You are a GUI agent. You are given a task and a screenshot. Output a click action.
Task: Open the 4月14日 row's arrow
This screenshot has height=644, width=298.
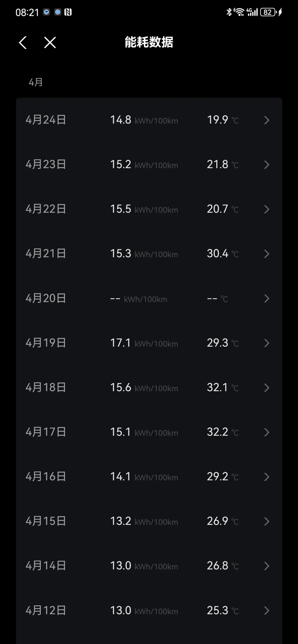266,566
